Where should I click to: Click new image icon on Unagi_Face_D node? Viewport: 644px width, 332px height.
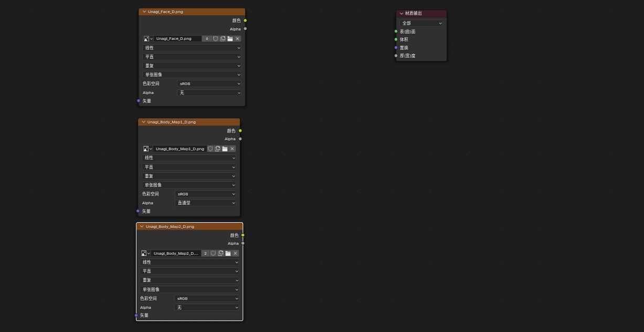223,39
